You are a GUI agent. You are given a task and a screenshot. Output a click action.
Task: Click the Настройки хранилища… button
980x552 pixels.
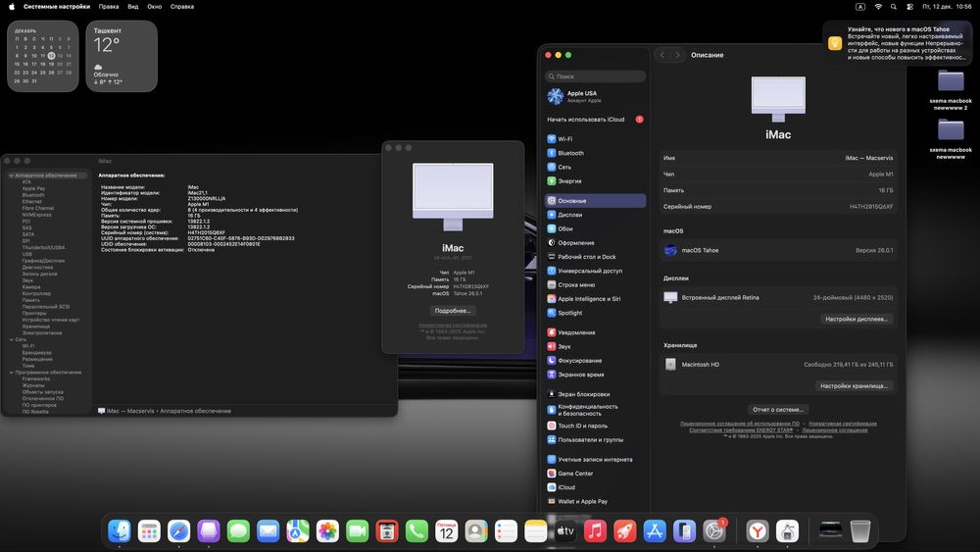click(856, 386)
